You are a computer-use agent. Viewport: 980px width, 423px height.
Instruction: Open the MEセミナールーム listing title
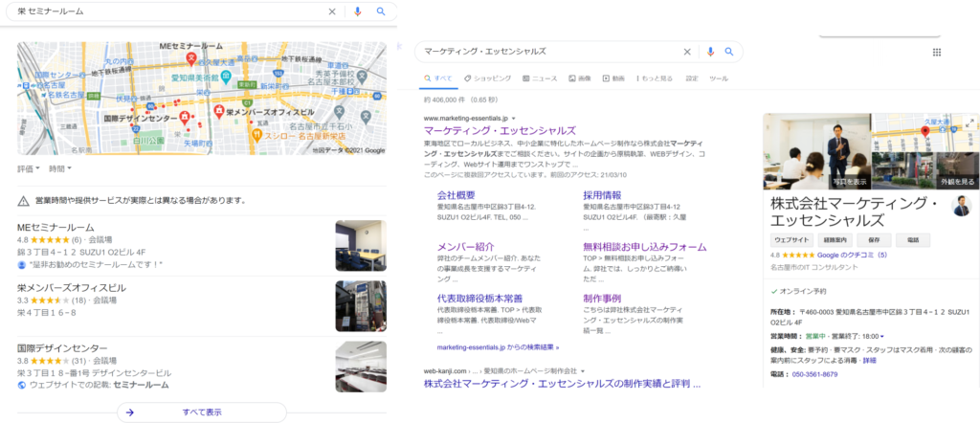[56, 228]
